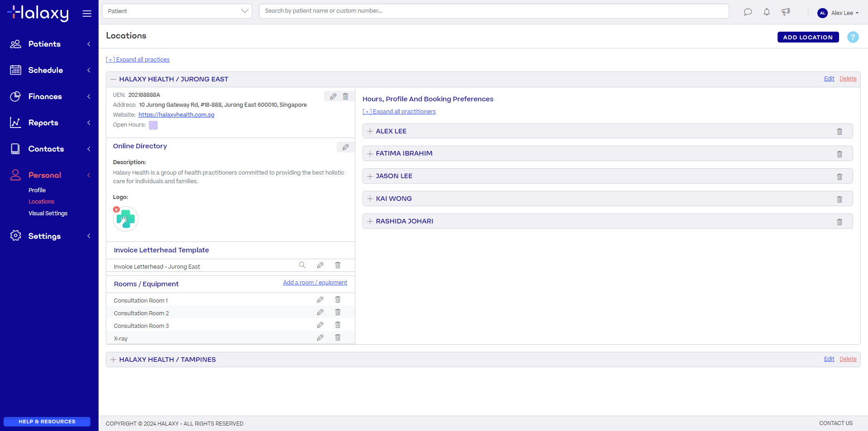Image resolution: width=868 pixels, height=431 pixels.
Task: Expand Alex Lee practitioner row
Action: pos(370,131)
